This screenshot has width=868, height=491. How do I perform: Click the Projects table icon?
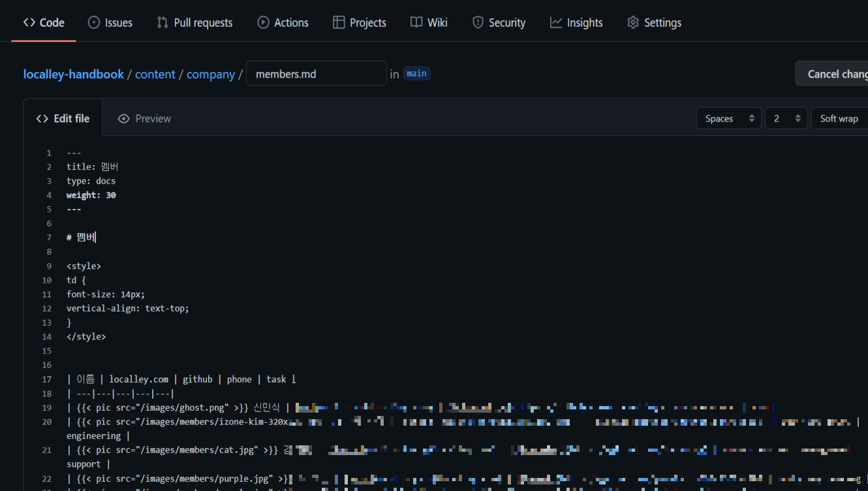click(339, 23)
